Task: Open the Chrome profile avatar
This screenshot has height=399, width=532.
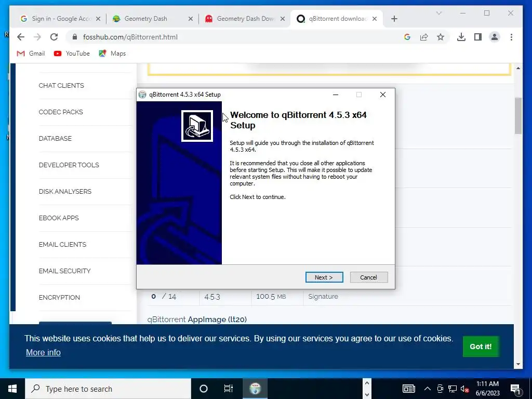Action: coord(495,37)
